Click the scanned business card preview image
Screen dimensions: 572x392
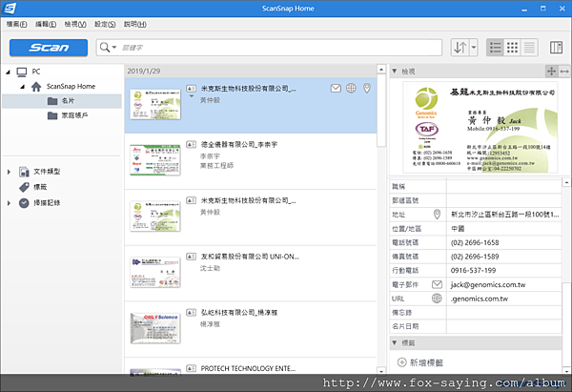(480, 128)
